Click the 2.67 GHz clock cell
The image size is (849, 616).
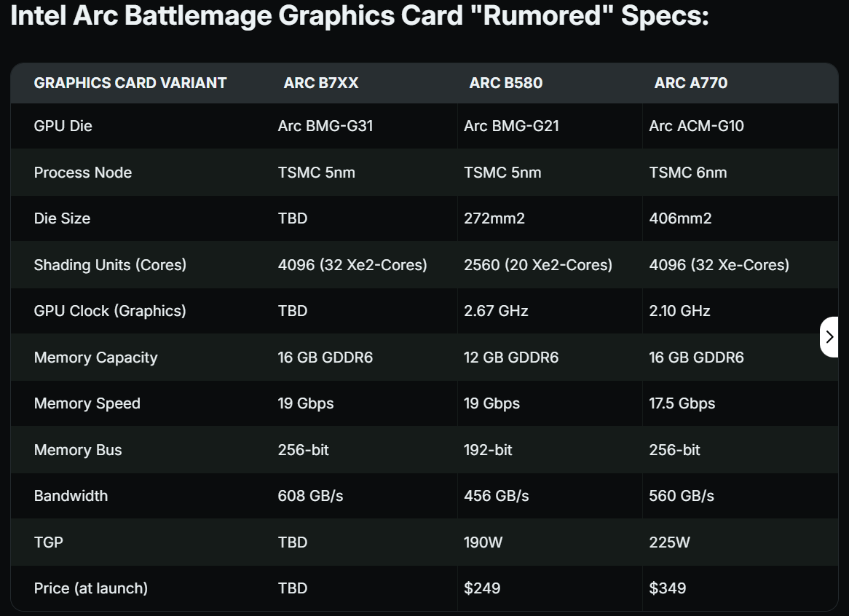click(496, 311)
